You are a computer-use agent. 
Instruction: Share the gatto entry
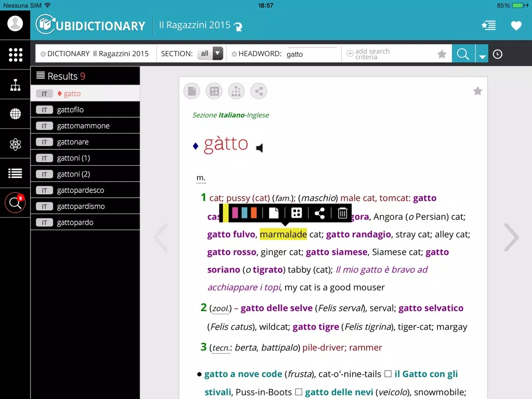tap(259, 91)
